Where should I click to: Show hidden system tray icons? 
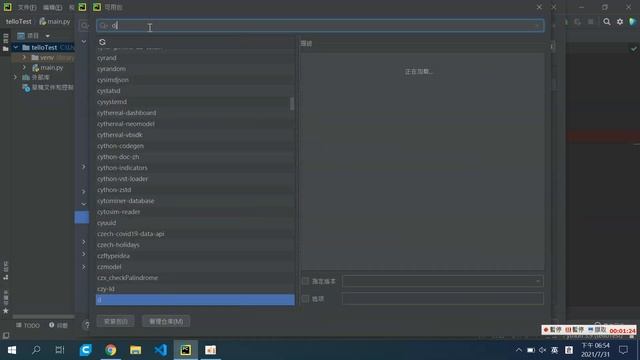tap(519, 350)
